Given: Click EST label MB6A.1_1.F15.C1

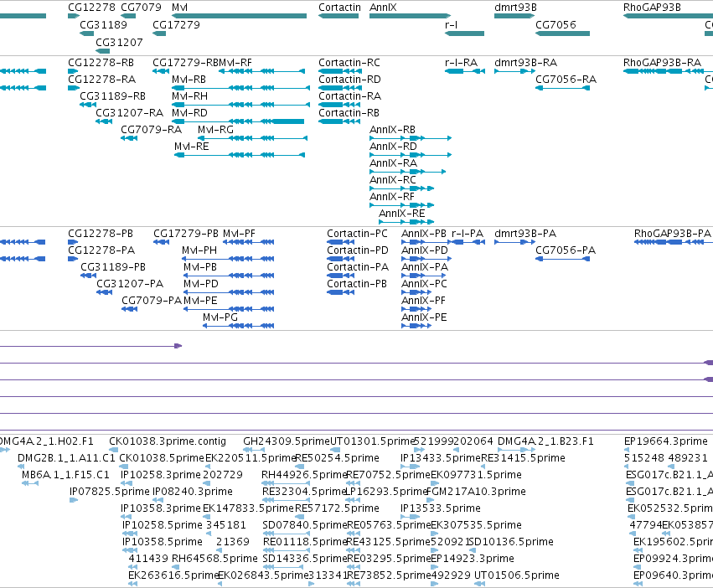Looking at the screenshot, I should click(65, 475).
